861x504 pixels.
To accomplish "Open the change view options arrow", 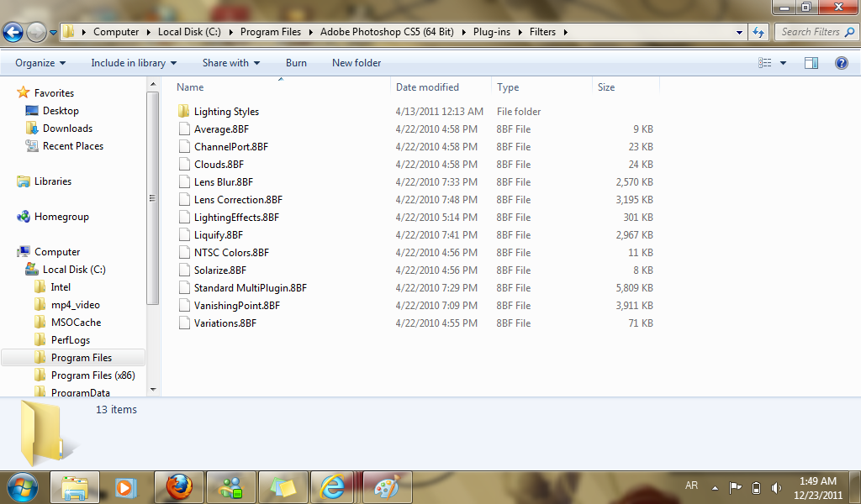I will coord(783,63).
